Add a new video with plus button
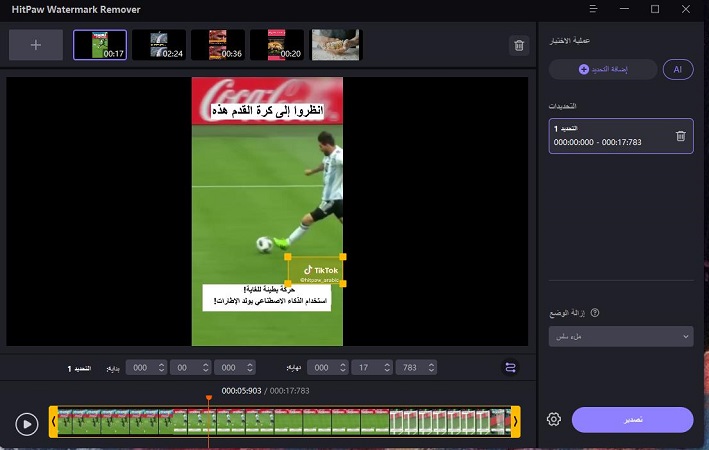The height and width of the screenshot is (450, 709). (36, 45)
